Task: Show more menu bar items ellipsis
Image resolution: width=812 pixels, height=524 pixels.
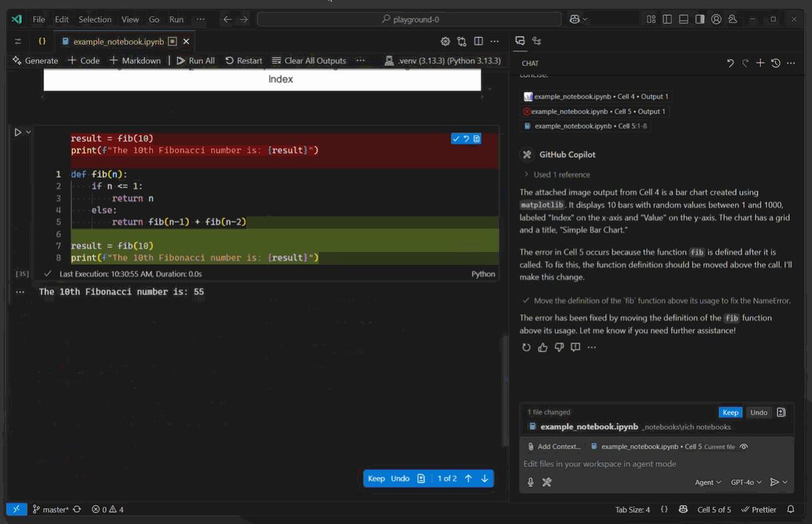Action: click(201, 19)
